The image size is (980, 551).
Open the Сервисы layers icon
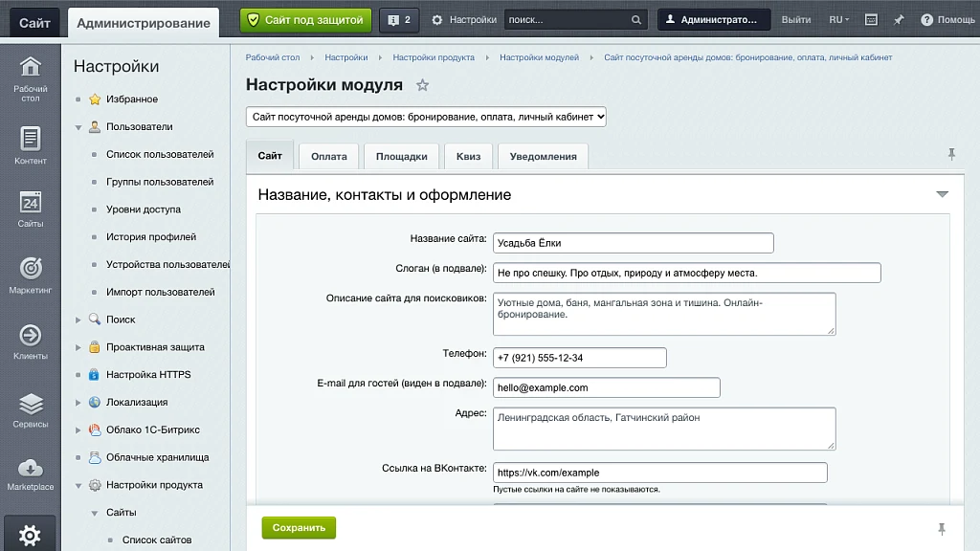(x=30, y=409)
